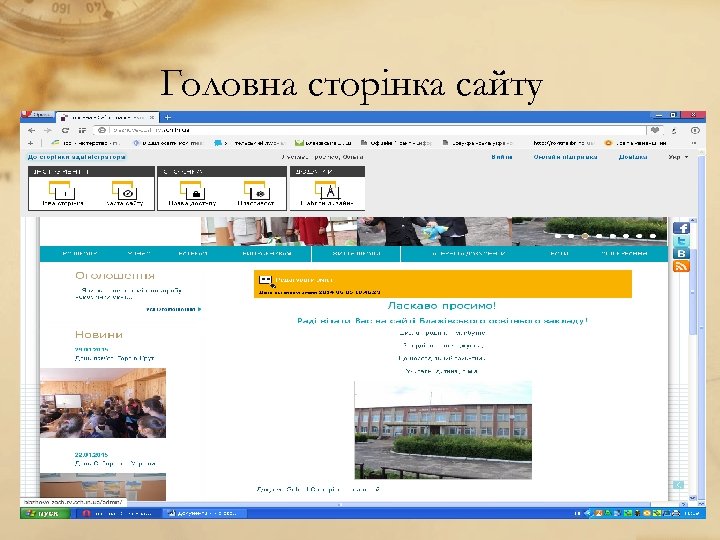
Task: Reload the page with refresh icon
Action: click(x=65, y=130)
